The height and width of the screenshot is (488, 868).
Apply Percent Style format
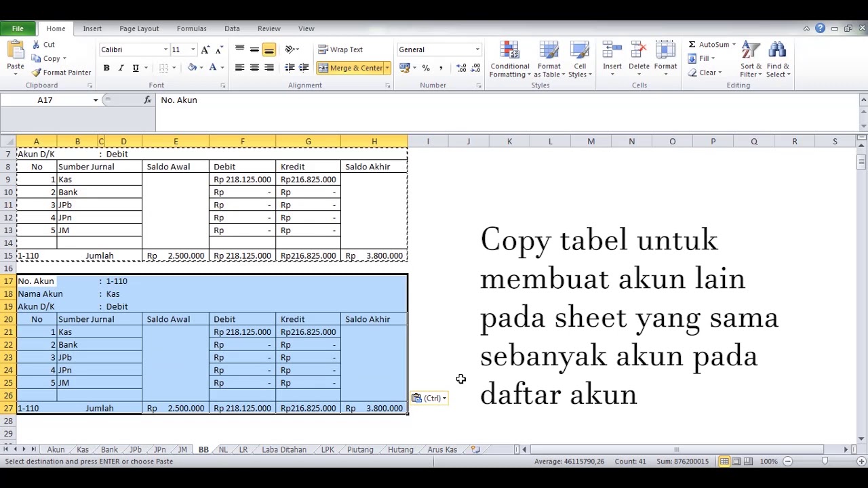[426, 68]
